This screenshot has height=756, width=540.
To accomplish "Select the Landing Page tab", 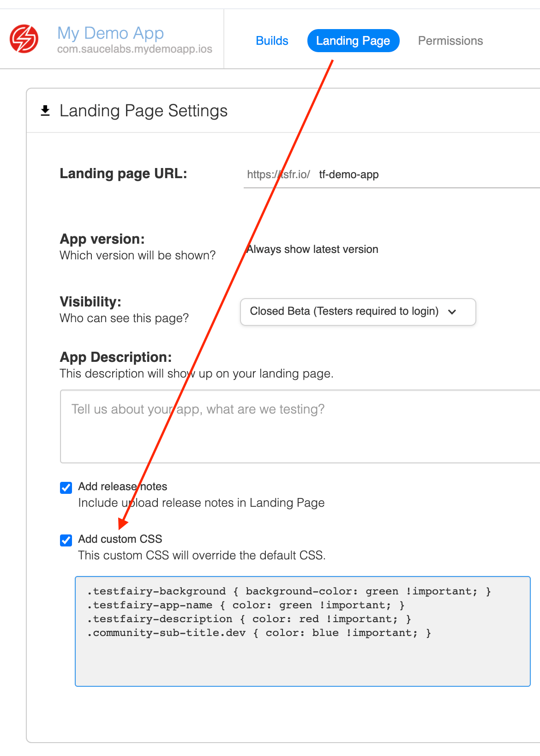I will 353,41.
